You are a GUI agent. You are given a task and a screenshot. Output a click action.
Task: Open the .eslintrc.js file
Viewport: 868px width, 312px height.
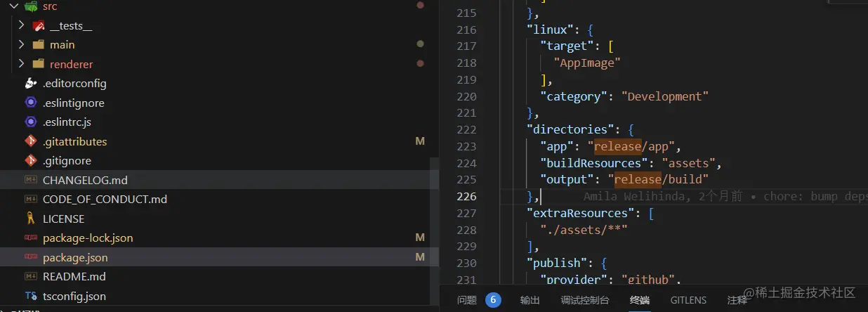[67, 122]
